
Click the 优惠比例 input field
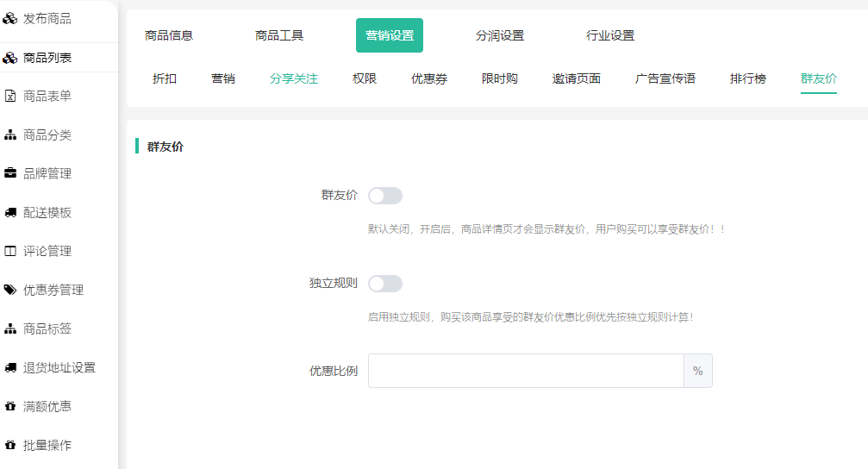[526, 371]
